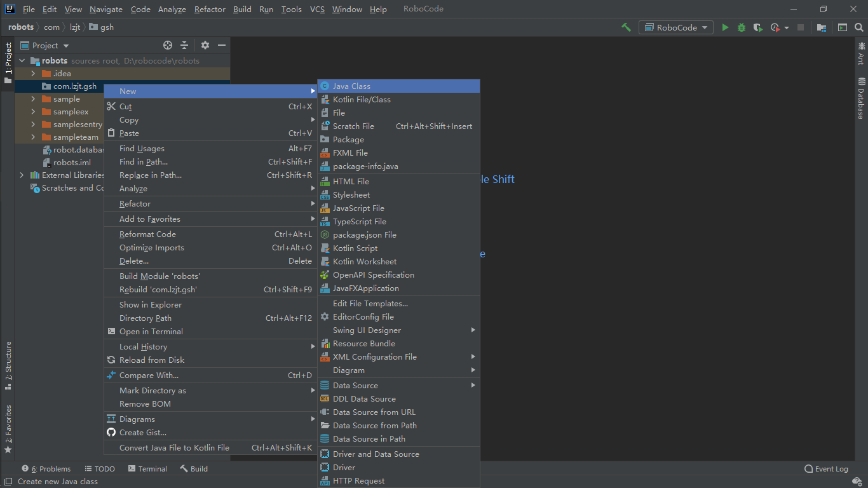Screen dimensions: 868x488
Task: Expand the sample folder
Action: tap(33, 99)
